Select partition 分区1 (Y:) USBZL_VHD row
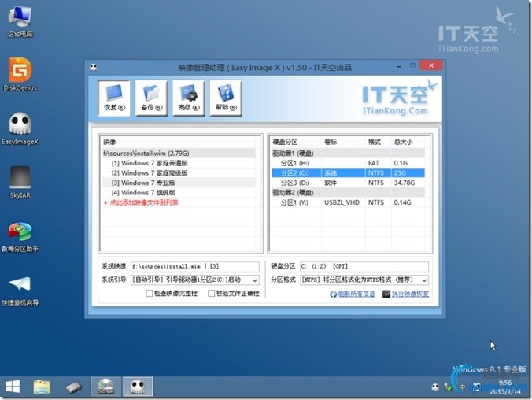Viewport: 532px width, 400px height. coord(348,202)
